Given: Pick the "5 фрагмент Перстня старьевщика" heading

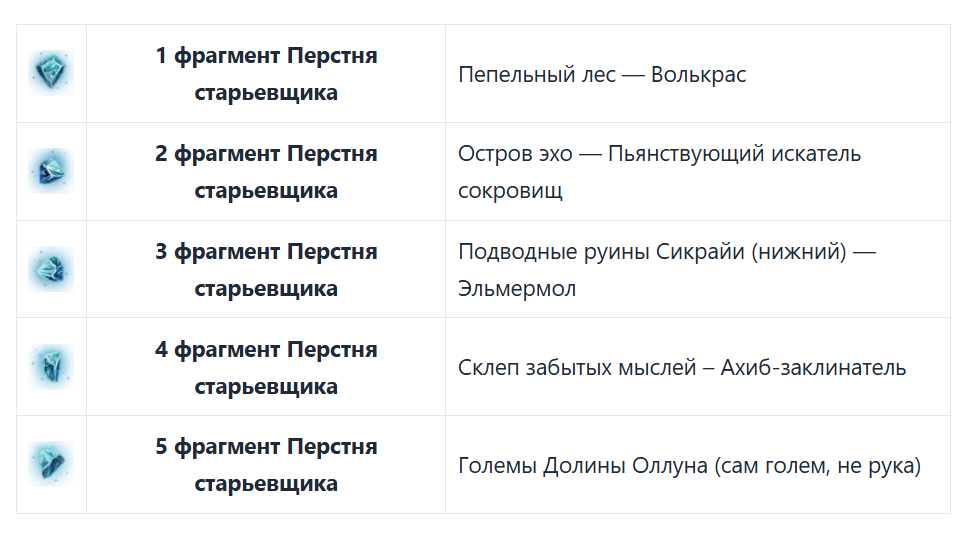Looking at the screenshot, I should click(x=266, y=465).
